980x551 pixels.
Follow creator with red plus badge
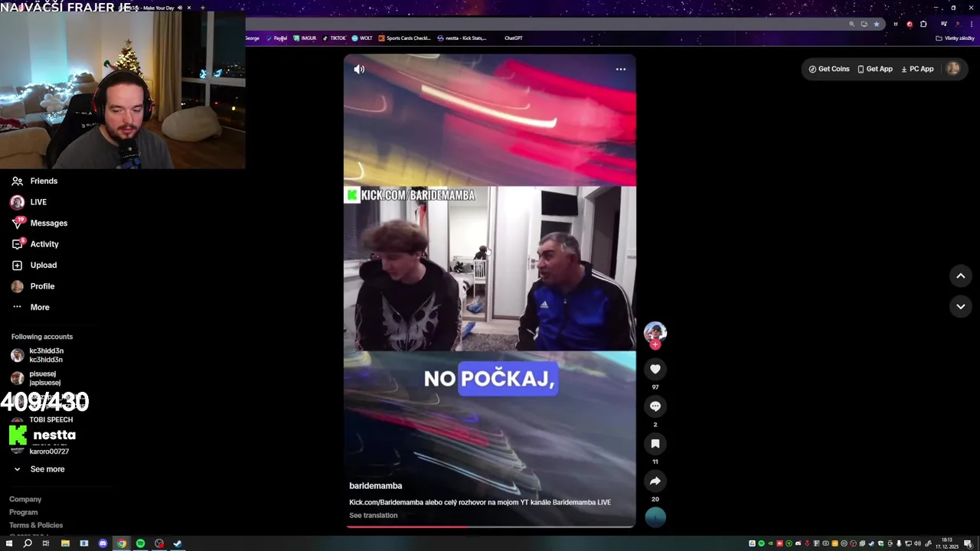click(655, 345)
